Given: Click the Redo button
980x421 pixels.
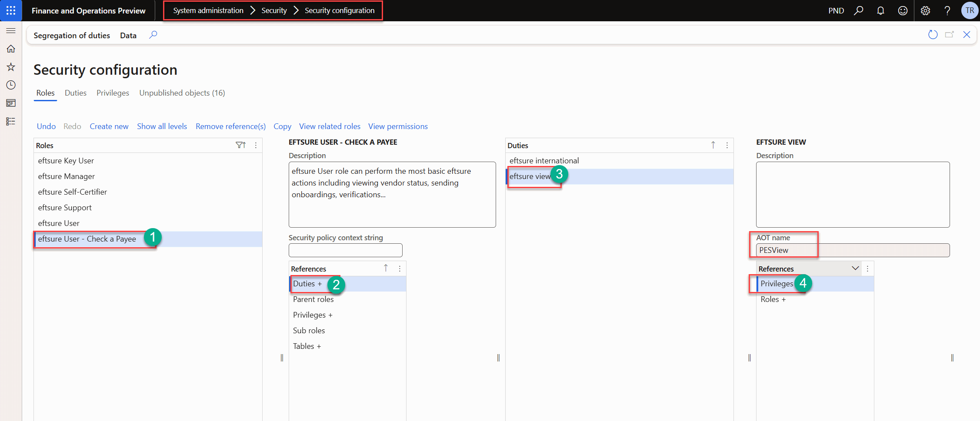Looking at the screenshot, I should coord(72,126).
